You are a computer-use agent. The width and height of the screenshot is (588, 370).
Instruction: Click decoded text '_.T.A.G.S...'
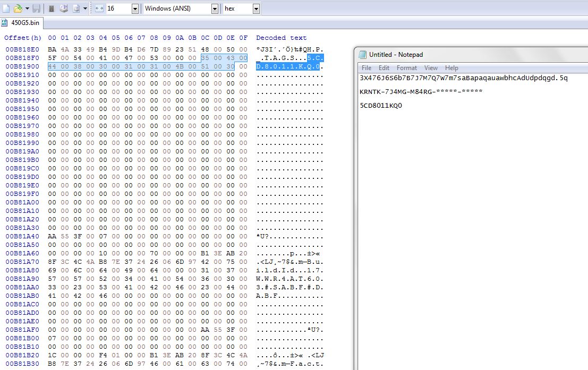pos(281,58)
